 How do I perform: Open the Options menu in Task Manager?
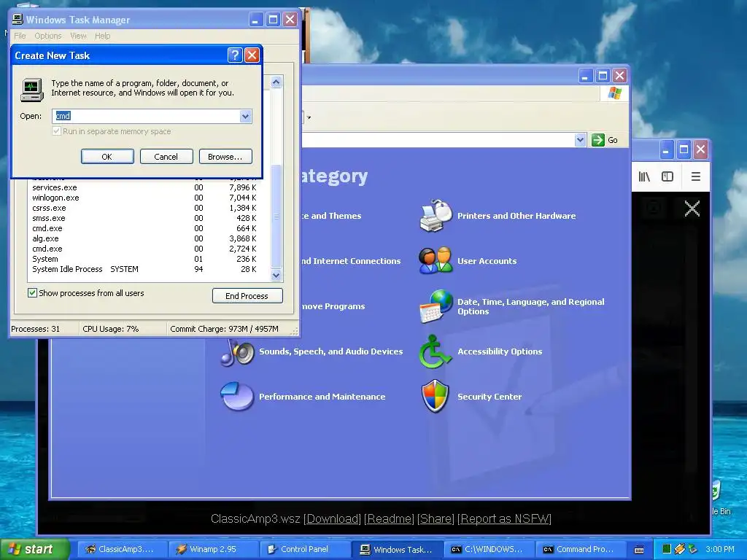48,36
